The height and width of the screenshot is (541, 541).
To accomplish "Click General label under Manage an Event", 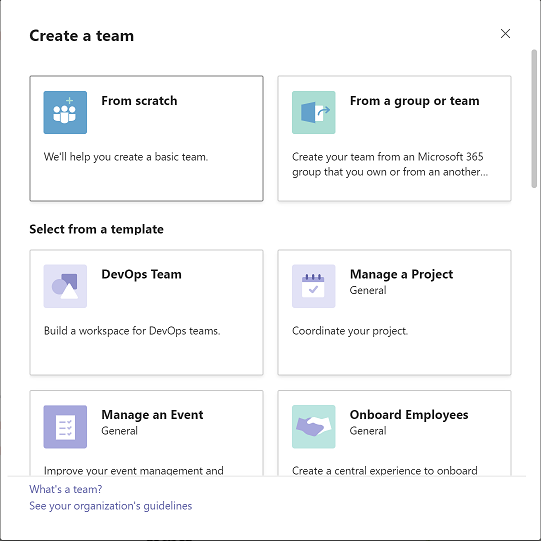I will point(119,431).
